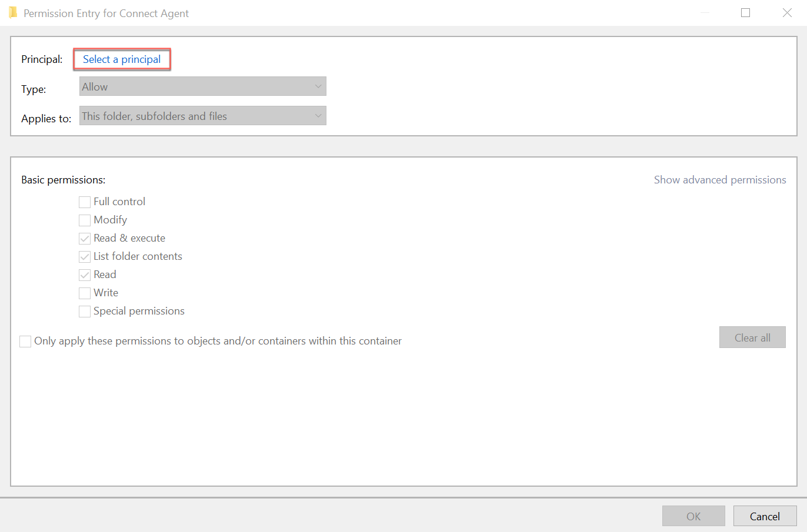Open the Applies to dropdown
Image resolution: width=807 pixels, height=532 pixels.
coord(202,116)
